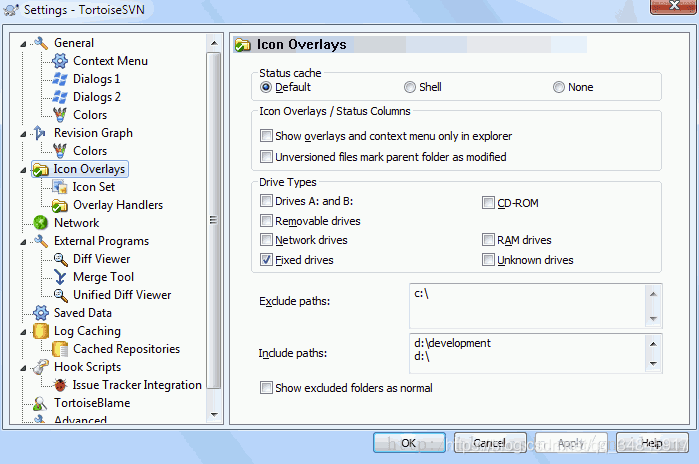Check the Drives A: and B: checkbox
This screenshot has height=464, width=699.
pyautogui.click(x=266, y=201)
